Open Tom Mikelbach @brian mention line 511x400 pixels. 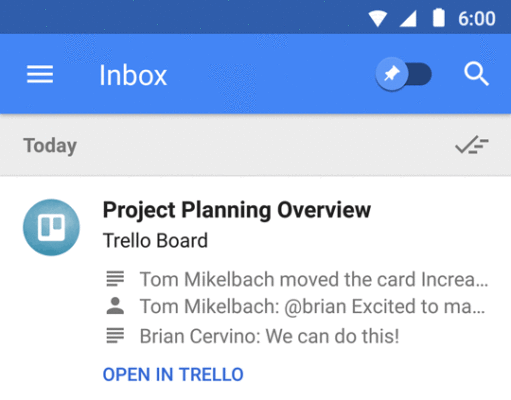[312, 307]
